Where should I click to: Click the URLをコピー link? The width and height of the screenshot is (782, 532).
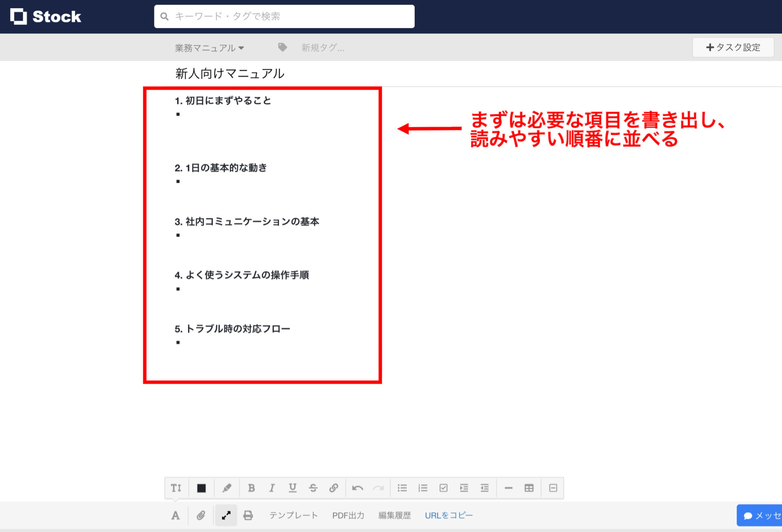click(x=449, y=515)
